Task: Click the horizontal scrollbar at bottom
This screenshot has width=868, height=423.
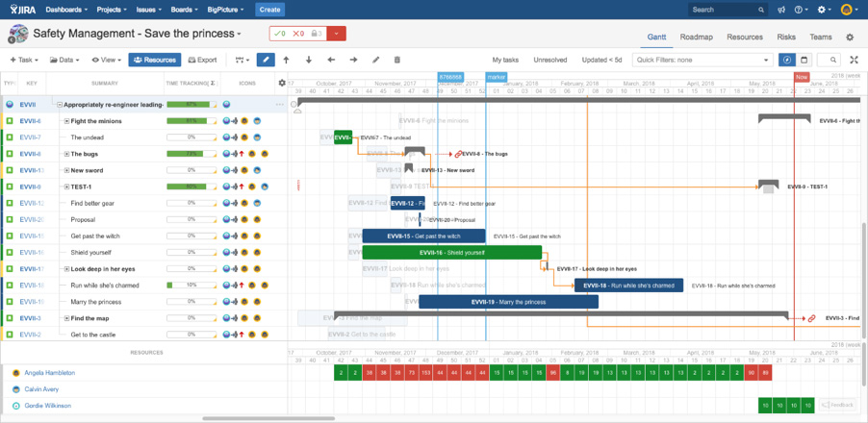Action: tap(268, 418)
